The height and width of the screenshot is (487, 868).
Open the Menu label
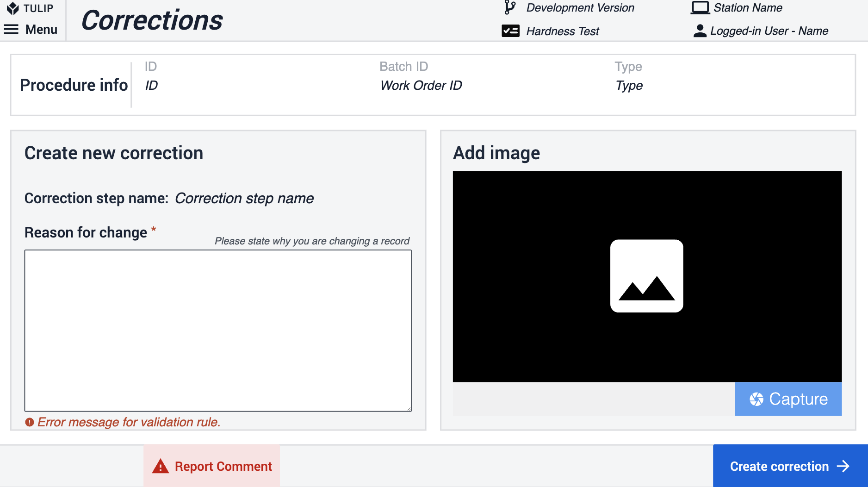click(x=41, y=30)
